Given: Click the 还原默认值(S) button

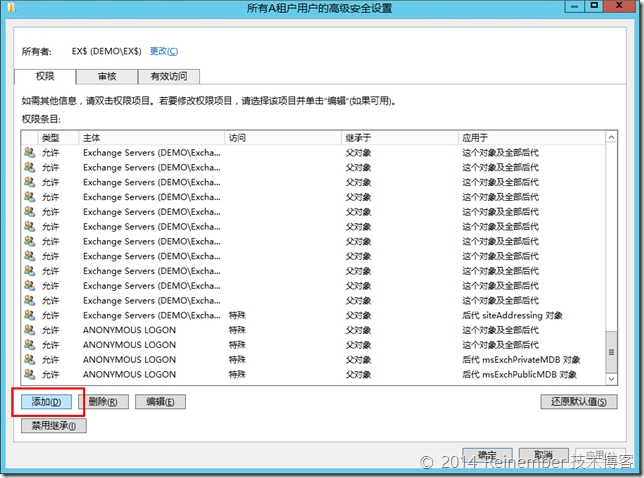Looking at the screenshot, I should 579,402.
